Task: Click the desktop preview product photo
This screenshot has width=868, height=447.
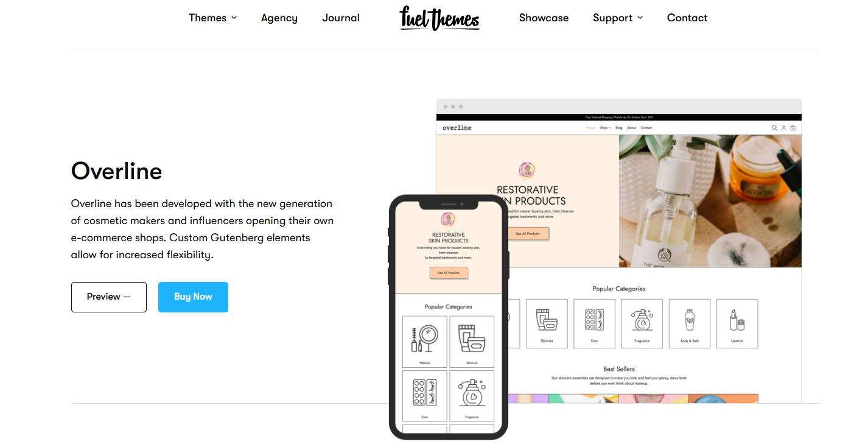Action: 710,201
